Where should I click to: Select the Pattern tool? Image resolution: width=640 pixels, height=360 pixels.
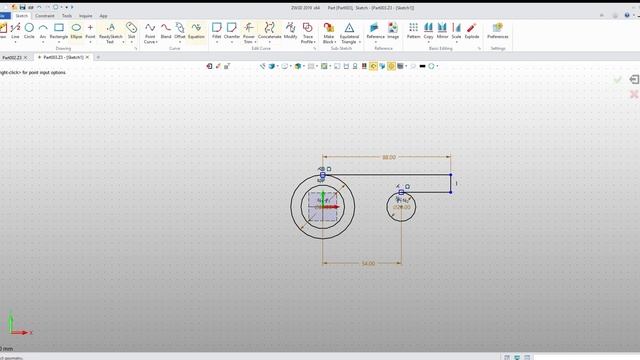tap(413, 31)
